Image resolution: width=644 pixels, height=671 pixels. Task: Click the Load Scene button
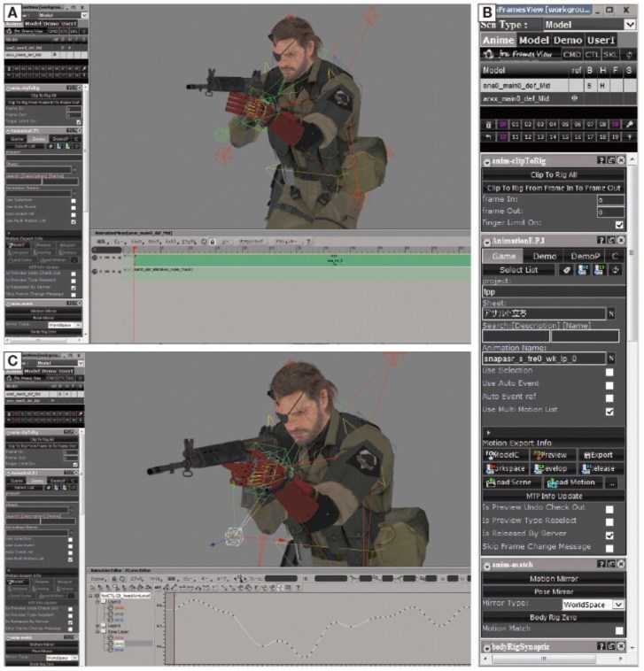tap(512, 482)
